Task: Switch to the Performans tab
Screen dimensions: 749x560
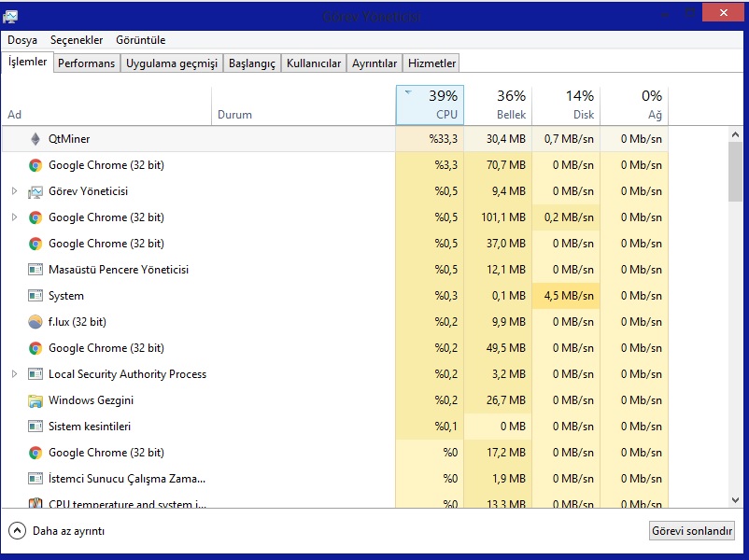Action: click(x=86, y=63)
